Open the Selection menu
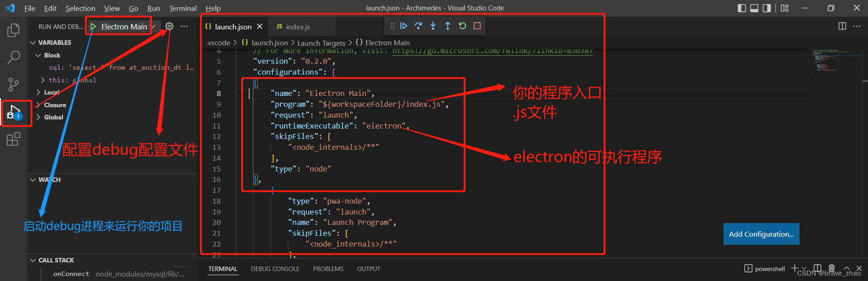The height and width of the screenshot is (281, 868). pos(80,8)
